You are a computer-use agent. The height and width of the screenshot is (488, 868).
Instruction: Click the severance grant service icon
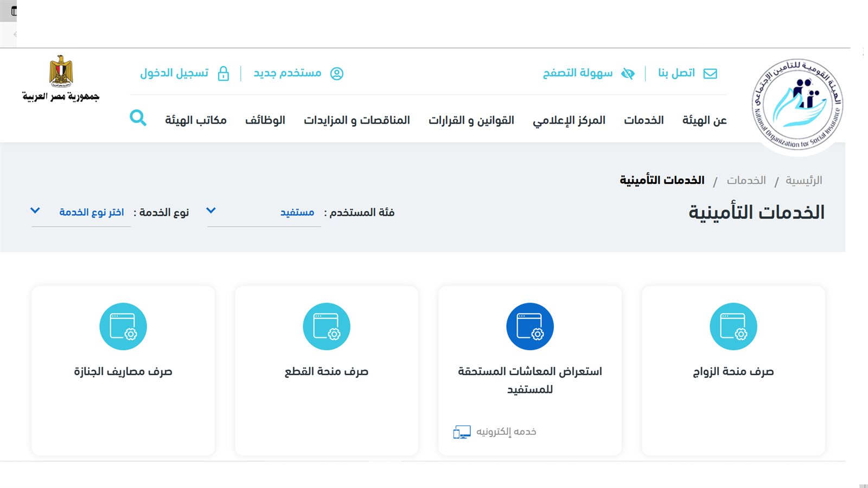tap(326, 326)
